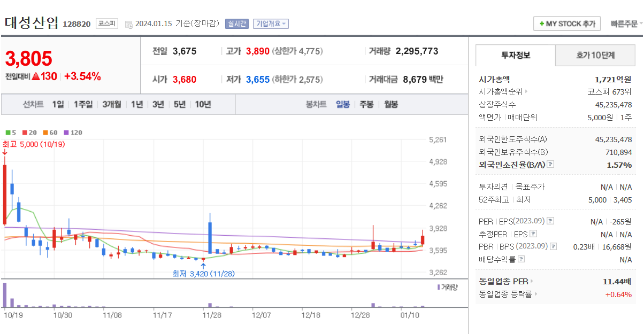Click the tall volume bar at 10/19
This screenshot has width=644, height=334.
tap(5, 295)
